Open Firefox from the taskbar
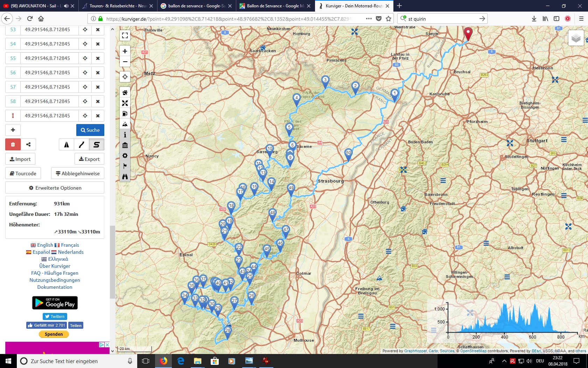This screenshot has width=588, height=368. pos(163,361)
